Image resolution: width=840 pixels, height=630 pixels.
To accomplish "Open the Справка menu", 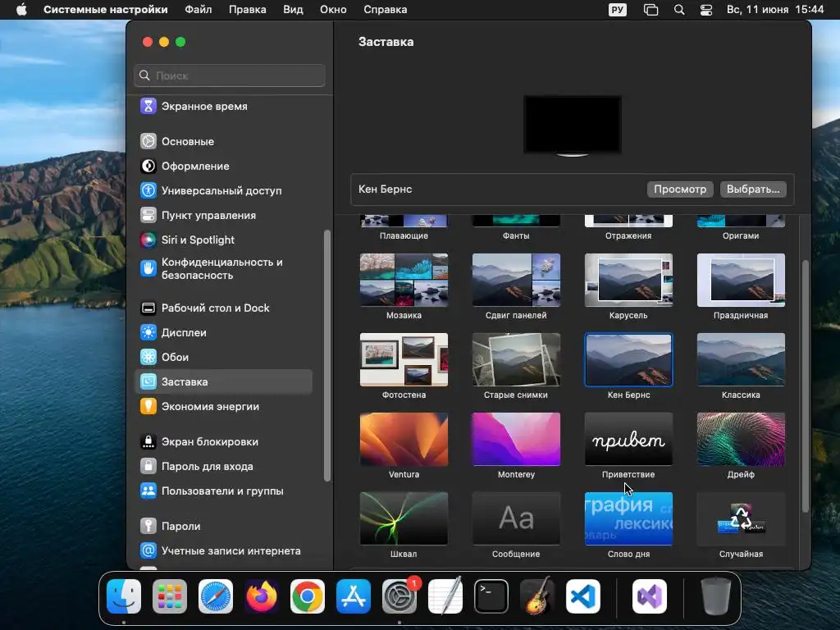I will click(386, 10).
